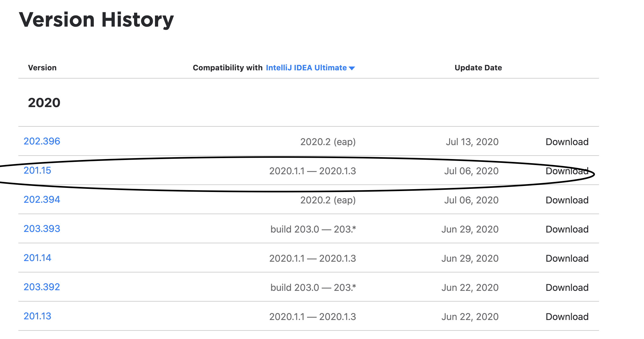The height and width of the screenshot is (339, 644).
Task: View version 201.13 details
Action: point(37,316)
